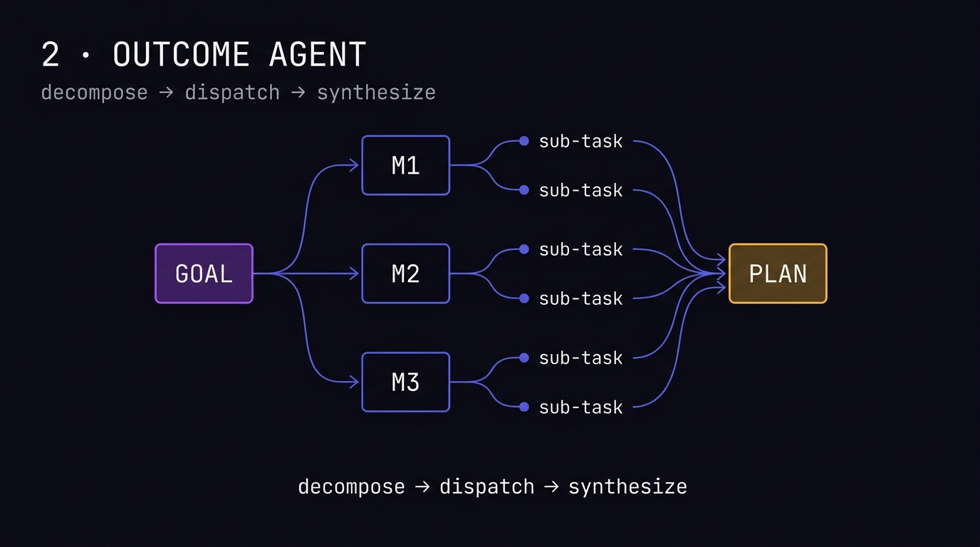This screenshot has width=980, height=547.
Task: Click the dispatch label in the bottom caption
Action: pyautogui.click(x=487, y=486)
